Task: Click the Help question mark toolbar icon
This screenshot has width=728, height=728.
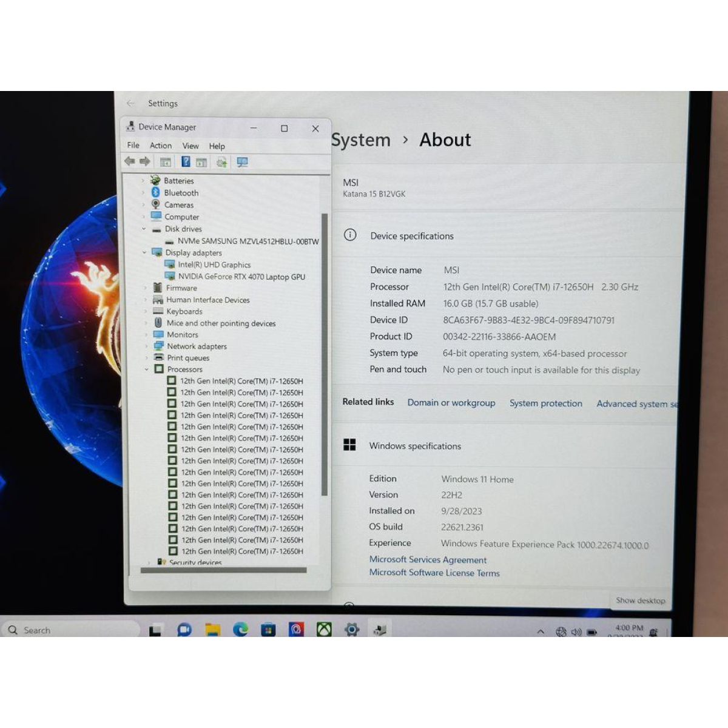Action: point(186,162)
